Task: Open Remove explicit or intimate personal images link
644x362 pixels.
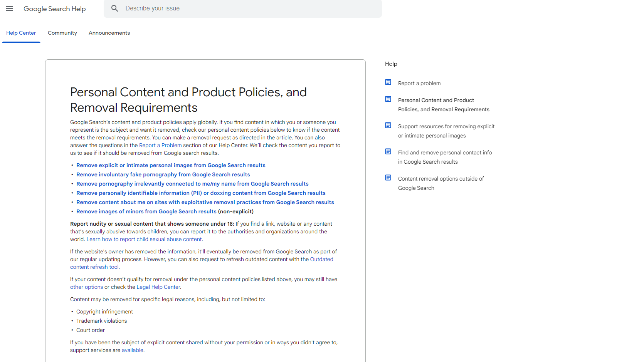Action: click(171, 165)
